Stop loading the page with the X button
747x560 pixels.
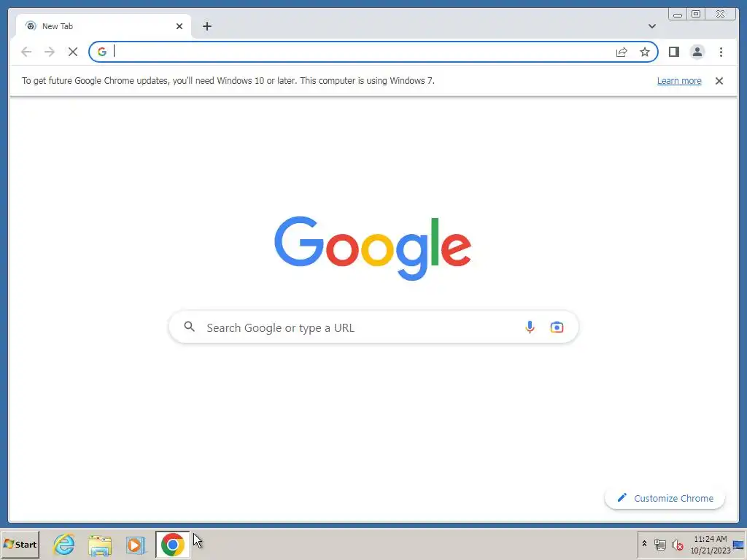[x=73, y=52]
